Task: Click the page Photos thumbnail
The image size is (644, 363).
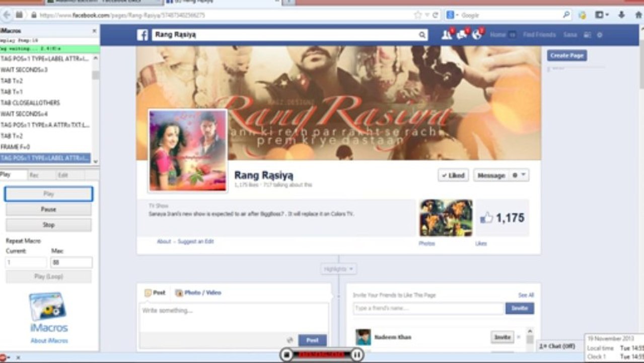Action: point(446,218)
